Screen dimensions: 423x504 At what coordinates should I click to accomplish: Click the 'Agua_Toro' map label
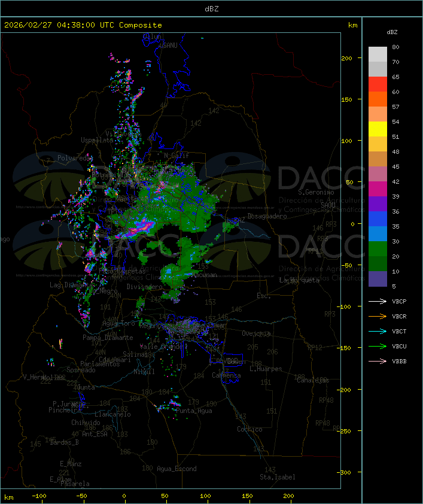pyautogui.click(x=118, y=324)
